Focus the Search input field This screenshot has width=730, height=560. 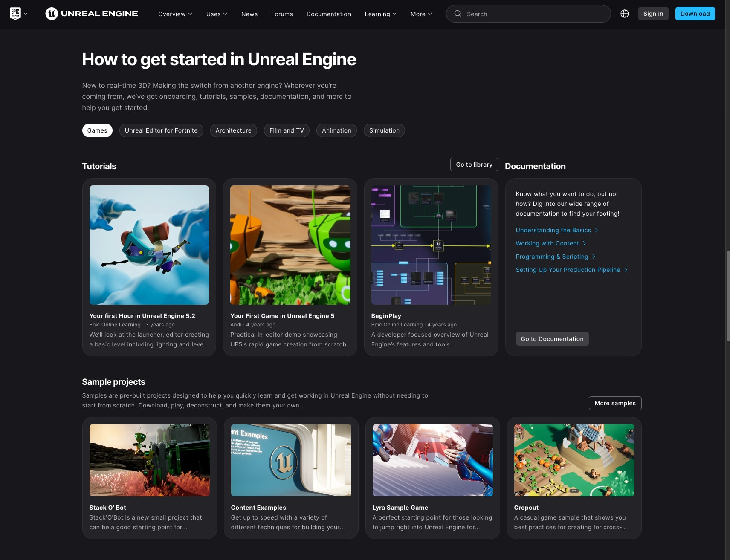pos(528,14)
